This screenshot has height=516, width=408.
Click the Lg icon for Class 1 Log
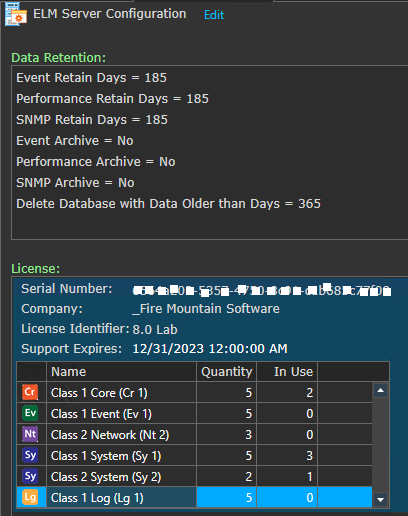pos(30,497)
